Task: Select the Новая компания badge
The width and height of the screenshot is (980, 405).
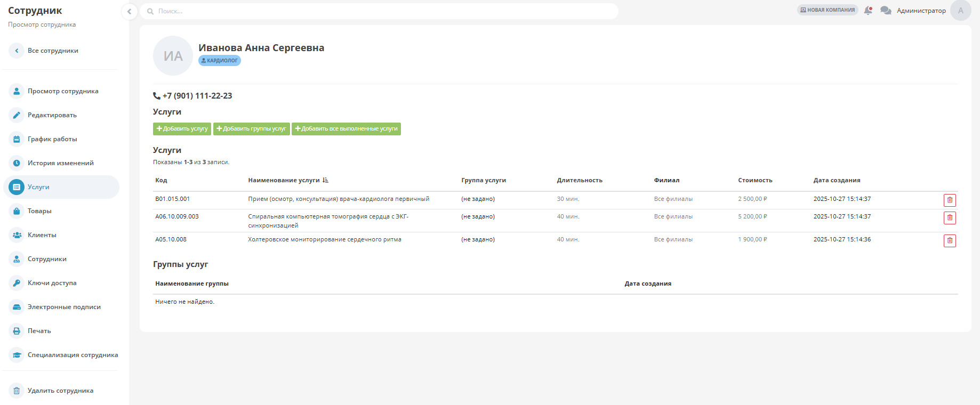Action: pyautogui.click(x=827, y=10)
